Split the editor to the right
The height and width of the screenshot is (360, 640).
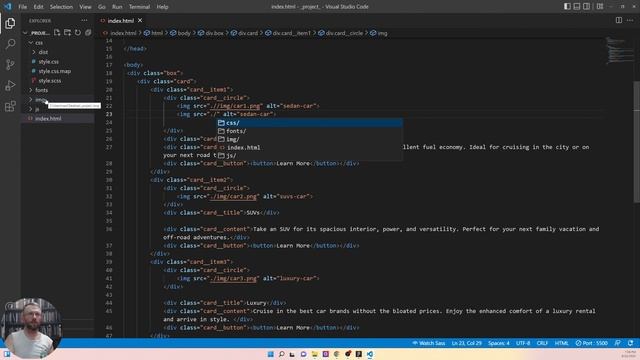(619, 20)
